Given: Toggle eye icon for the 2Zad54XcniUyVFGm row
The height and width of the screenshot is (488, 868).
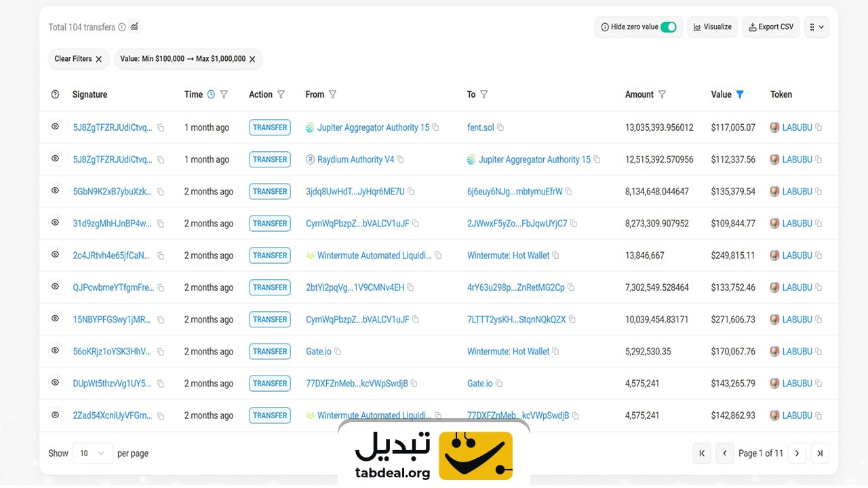Looking at the screenshot, I should 56,414.
